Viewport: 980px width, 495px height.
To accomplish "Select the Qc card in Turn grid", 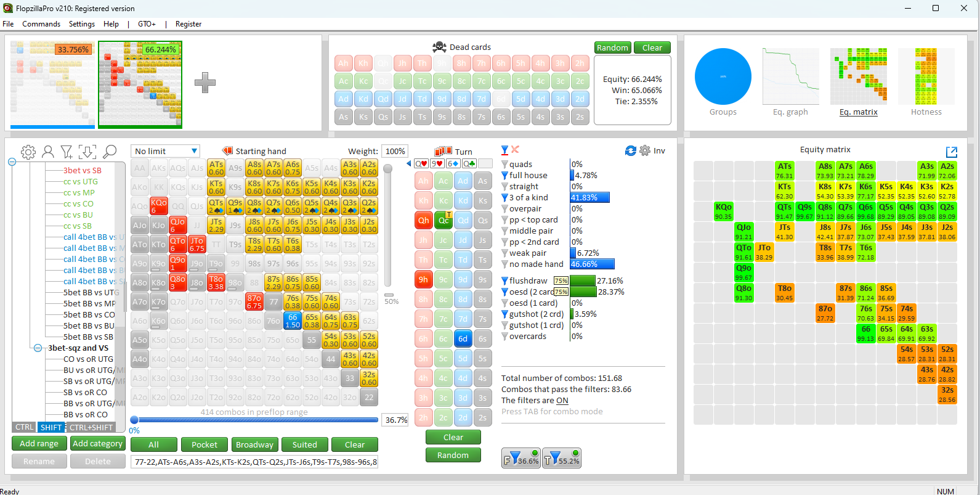I will click(443, 220).
